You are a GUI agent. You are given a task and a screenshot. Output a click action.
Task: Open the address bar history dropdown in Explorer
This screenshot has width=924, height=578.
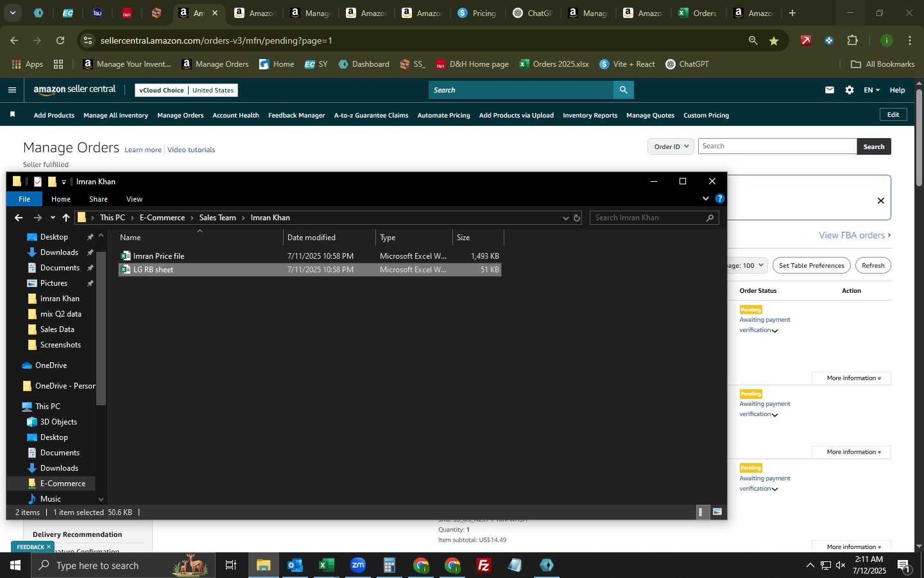(x=565, y=218)
